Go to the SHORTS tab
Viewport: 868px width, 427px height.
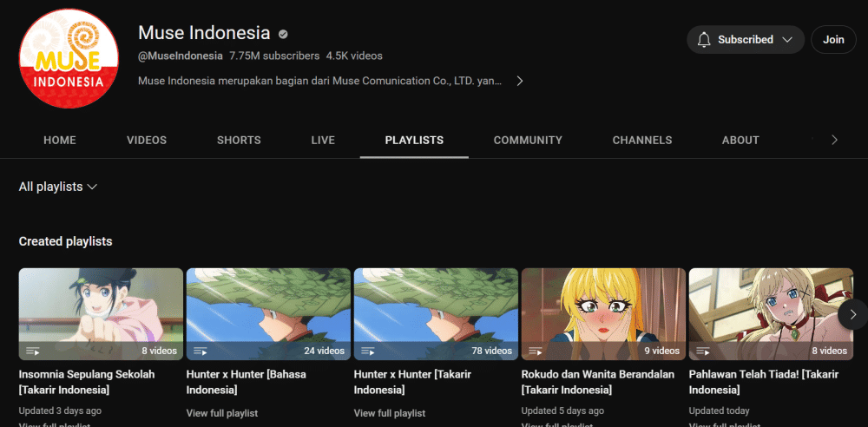pos(239,140)
